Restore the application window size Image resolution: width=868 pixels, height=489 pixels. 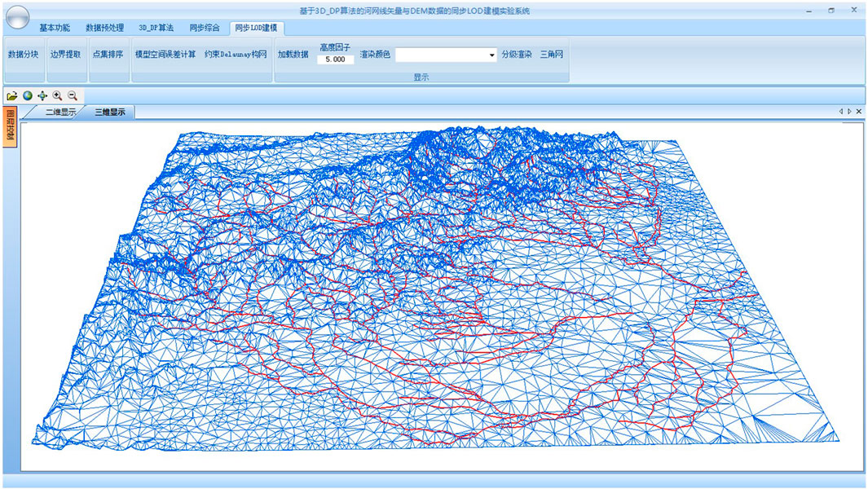click(x=831, y=11)
